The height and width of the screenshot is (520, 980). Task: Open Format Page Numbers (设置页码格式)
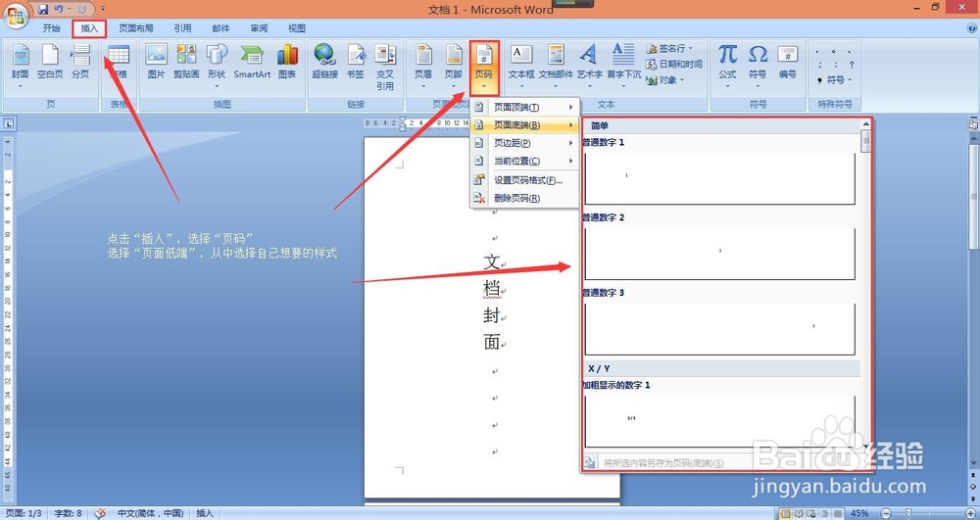point(524,180)
